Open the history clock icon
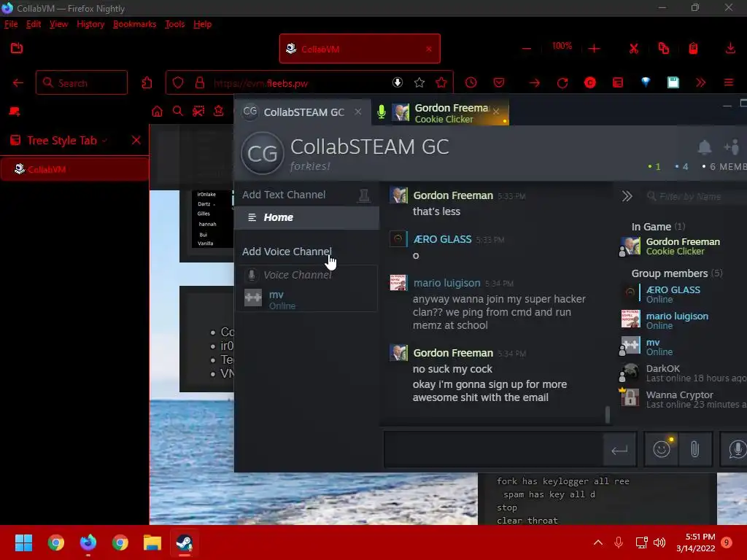This screenshot has width=747, height=560. coord(471,83)
